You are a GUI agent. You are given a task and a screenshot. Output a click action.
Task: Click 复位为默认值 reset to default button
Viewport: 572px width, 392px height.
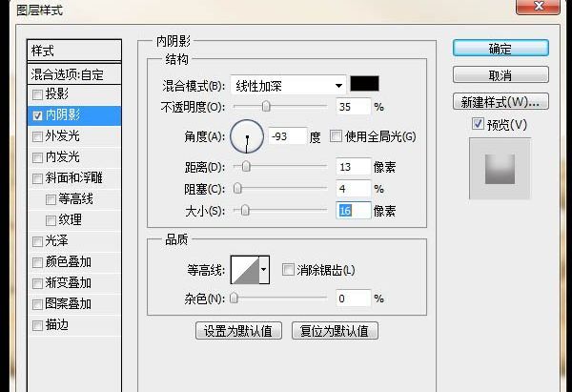tap(335, 331)
